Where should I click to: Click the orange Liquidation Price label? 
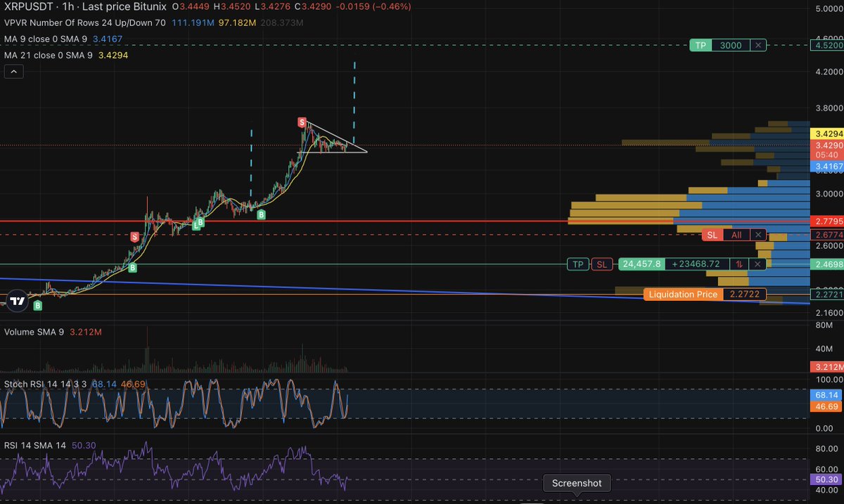point(682,294)
